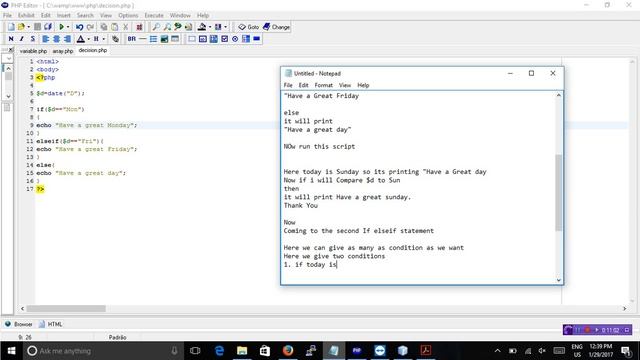
Task: Insert a BR line break tag
Action: [131, 39]
